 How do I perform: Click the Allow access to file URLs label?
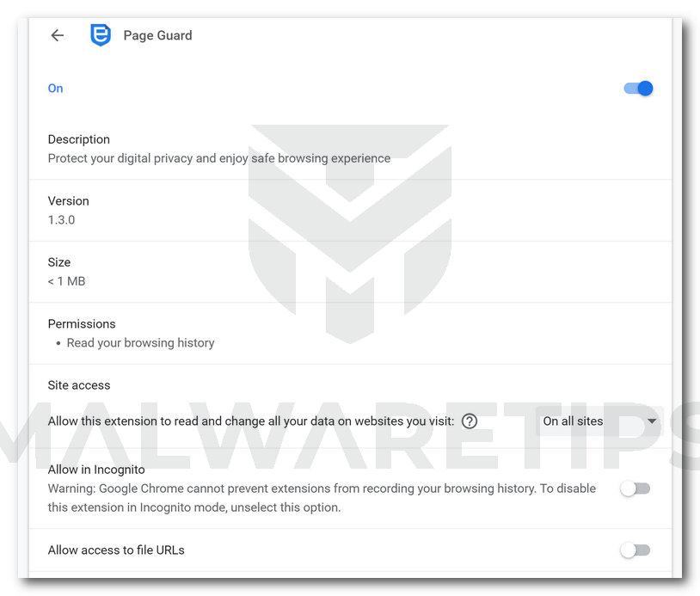pyautogui.click(x=116, y=550)
